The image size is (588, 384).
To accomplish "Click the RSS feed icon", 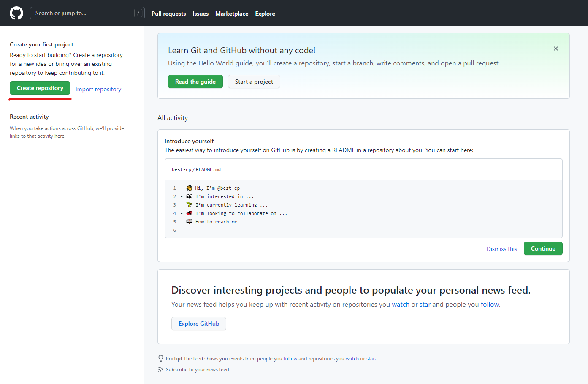I will click(161, 369).
